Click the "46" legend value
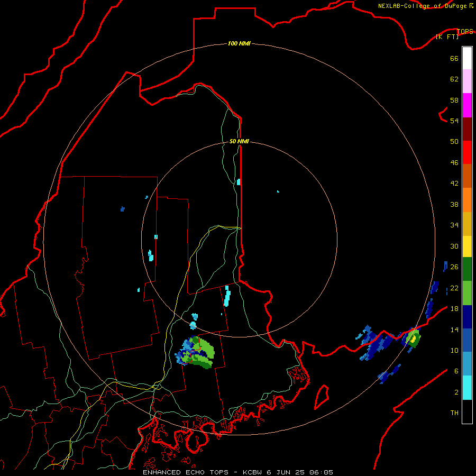This screenshot has height=476, width=476. pos(454,163)
